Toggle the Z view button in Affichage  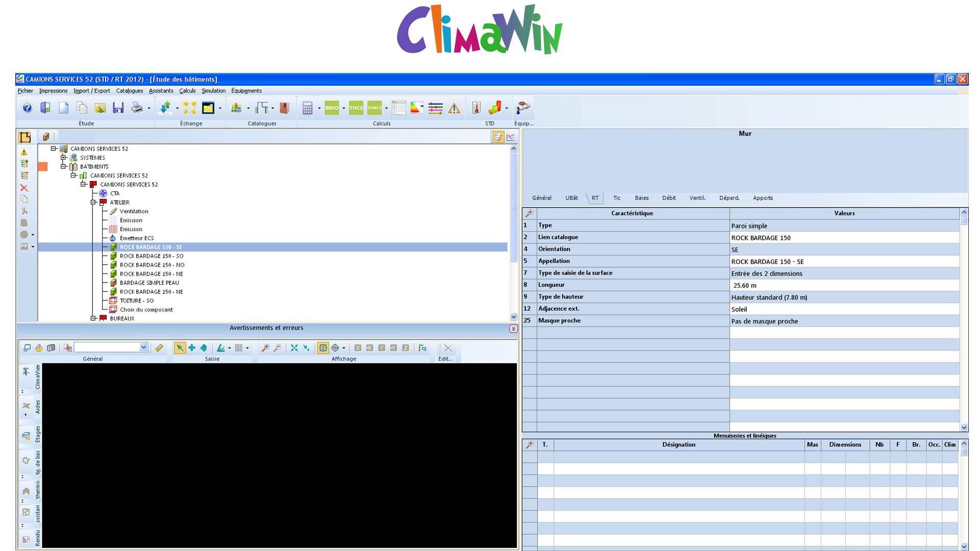[323, 348]
